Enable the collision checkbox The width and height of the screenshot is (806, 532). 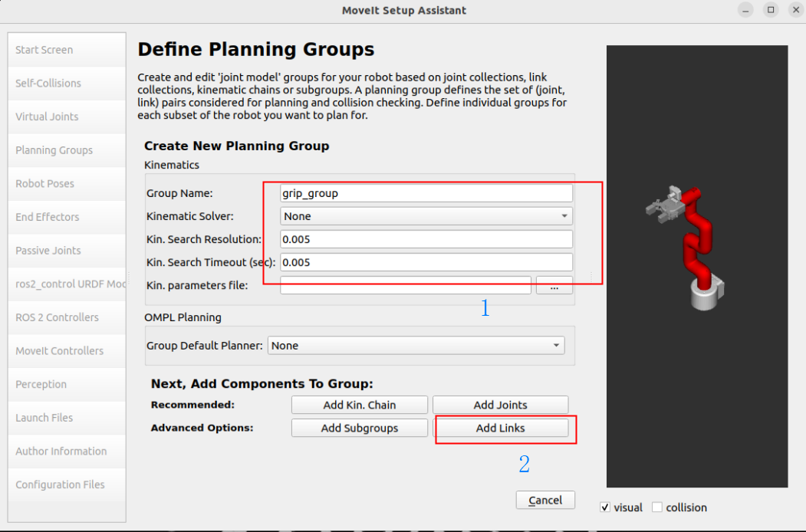coord(657,507)
